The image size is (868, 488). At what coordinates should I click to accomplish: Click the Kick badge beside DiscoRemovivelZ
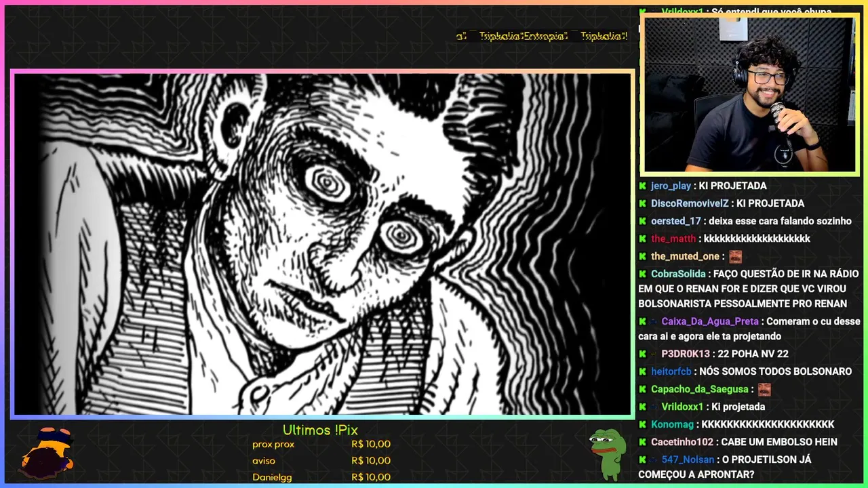point(642,203)
